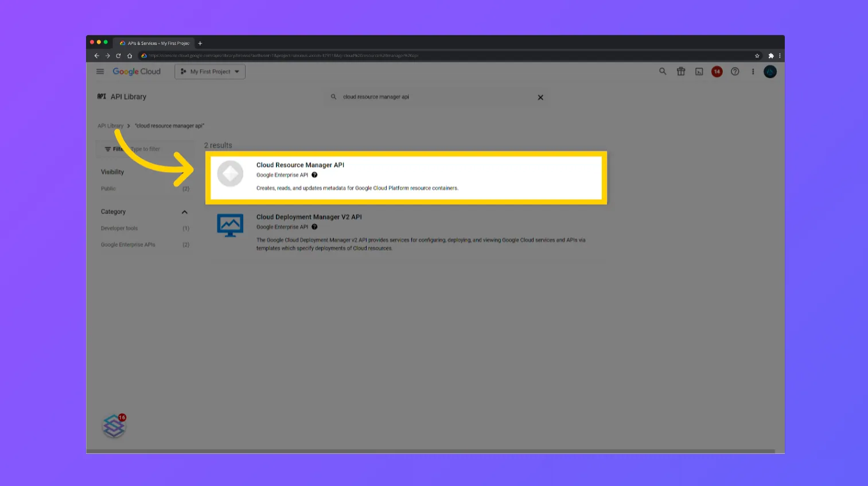Open the Cloud Resource Manager API result
The width and height of the screenshot is (868, 486).
pos(406,177)
